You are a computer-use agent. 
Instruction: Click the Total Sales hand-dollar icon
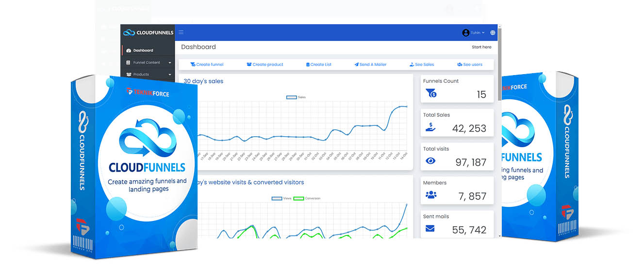point(430,127)
